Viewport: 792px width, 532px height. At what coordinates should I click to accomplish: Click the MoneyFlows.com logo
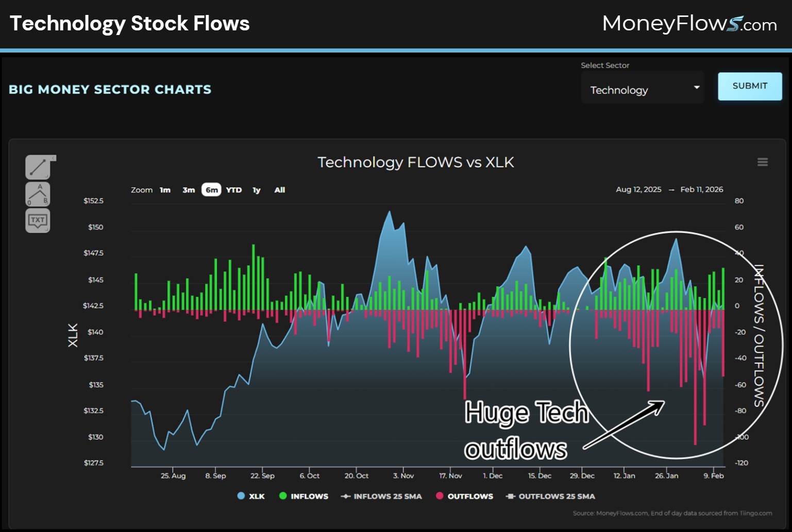tap(689, 23)
